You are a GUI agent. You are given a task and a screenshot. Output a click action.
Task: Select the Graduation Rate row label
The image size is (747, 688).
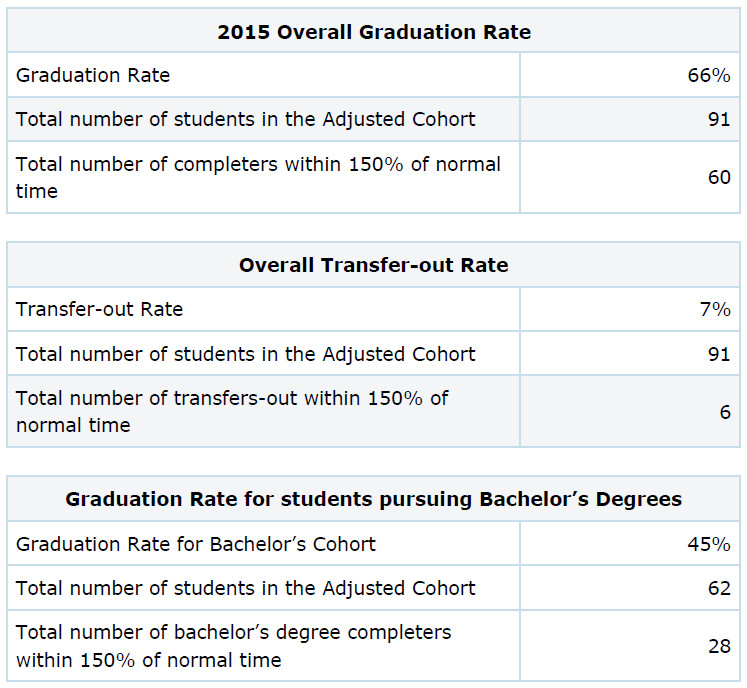tap(93, 75)
